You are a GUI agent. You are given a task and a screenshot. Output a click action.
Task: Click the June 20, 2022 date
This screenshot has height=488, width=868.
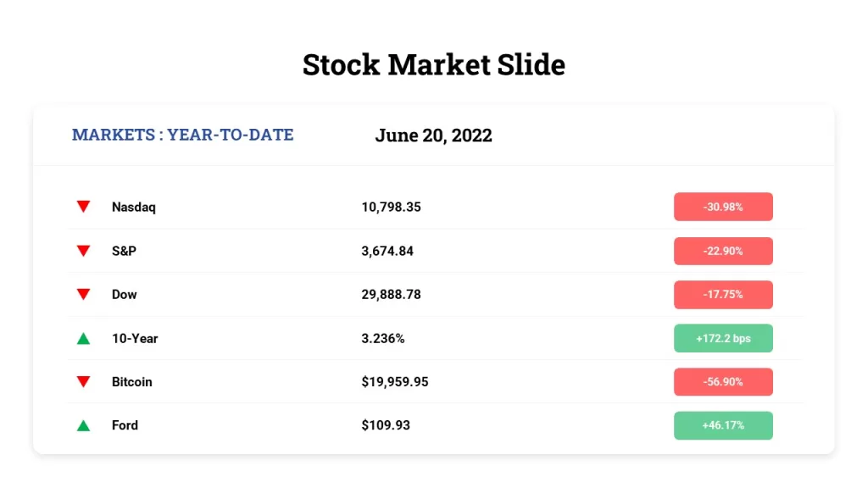click(x=433, y=136)
